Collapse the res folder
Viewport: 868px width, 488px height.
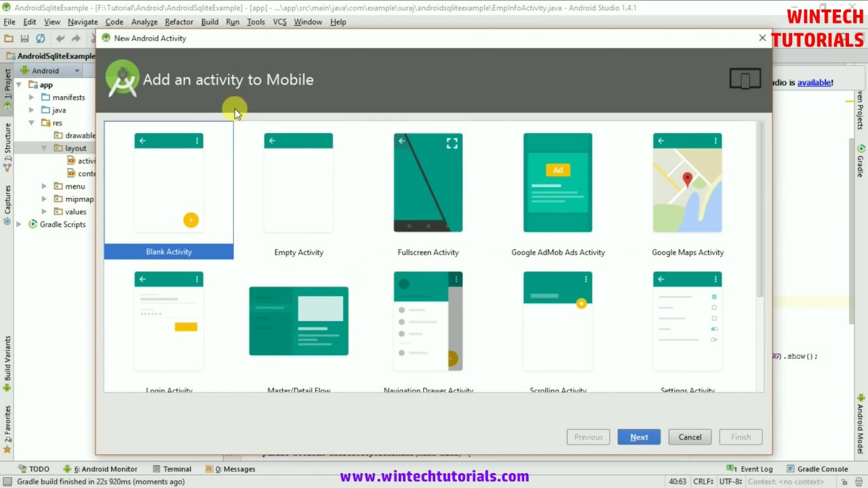(x=31, y=123)
